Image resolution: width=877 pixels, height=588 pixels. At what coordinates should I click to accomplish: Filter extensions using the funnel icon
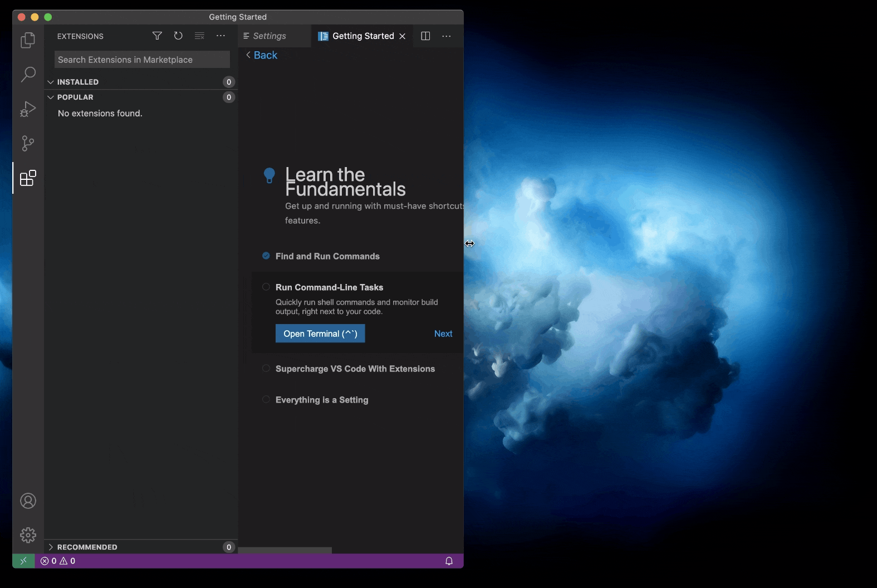coord(158,36)
